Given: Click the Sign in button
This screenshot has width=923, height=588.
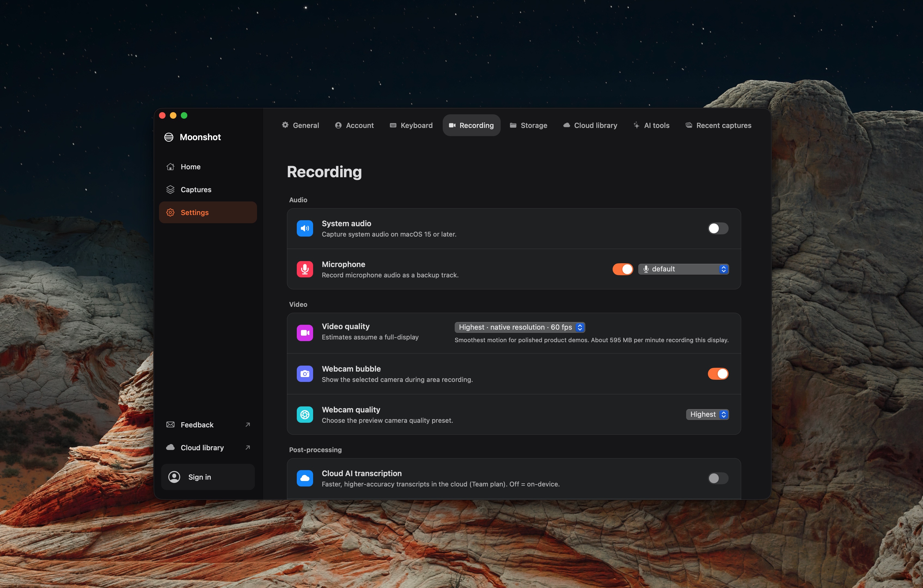Looking at the screenshot, I should click(x=208, y=477).
